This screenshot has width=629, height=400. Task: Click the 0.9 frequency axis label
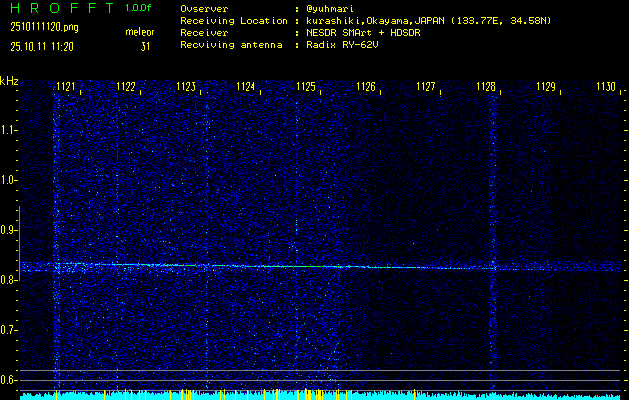pyautogui.click(x=7, y=230)
